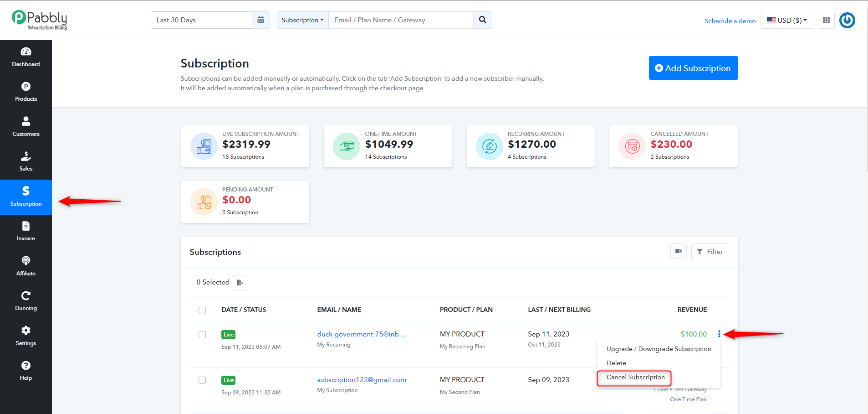
Task: Open the subscription123@gmail.com email link
Action: (362, 380)
